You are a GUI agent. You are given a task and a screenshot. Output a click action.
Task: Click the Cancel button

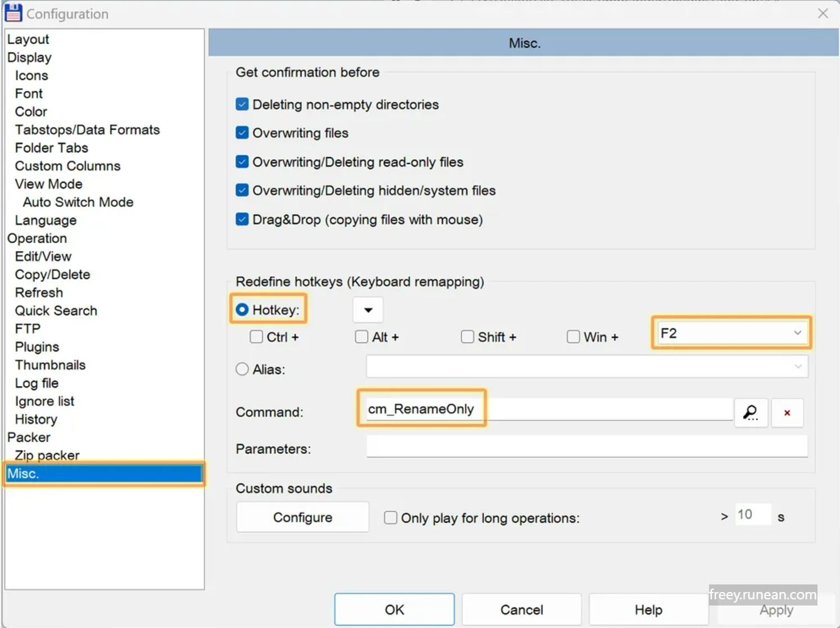(x=521, y=609)
